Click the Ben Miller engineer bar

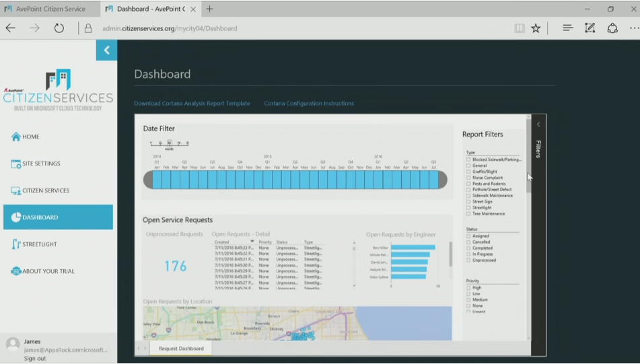413,247
